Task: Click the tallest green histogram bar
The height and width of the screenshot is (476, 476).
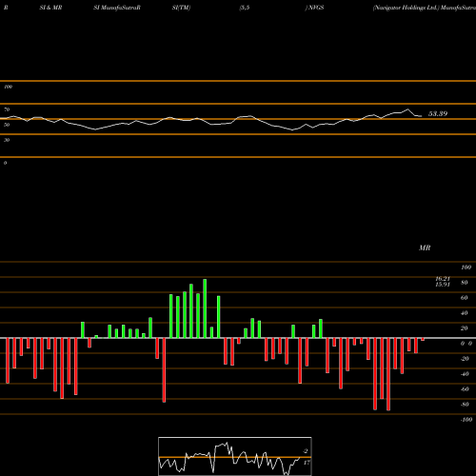Action: pos(205,308)
